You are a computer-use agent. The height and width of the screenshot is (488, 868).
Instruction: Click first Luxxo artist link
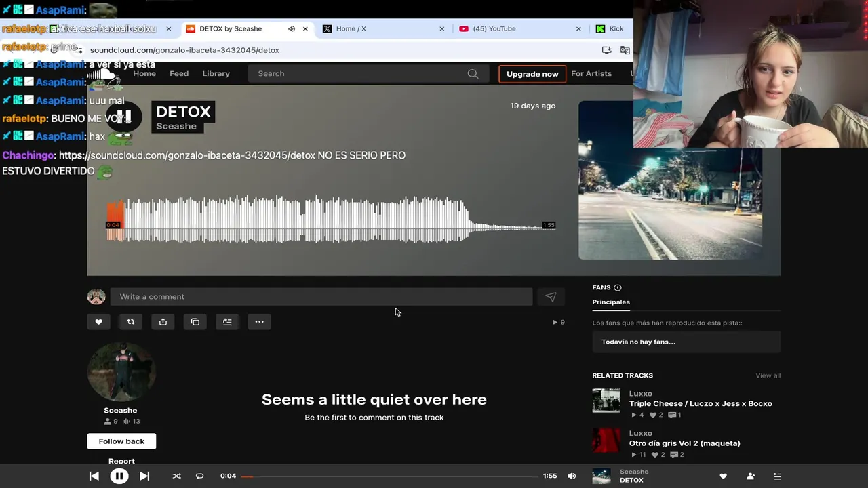click(640, 394)
